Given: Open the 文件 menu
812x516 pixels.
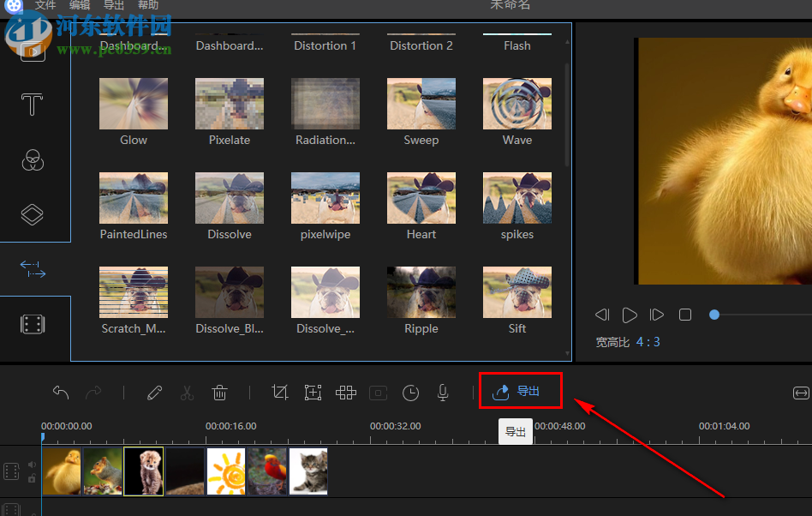Looking at the screenshot, I should click(x=45, y=4).
